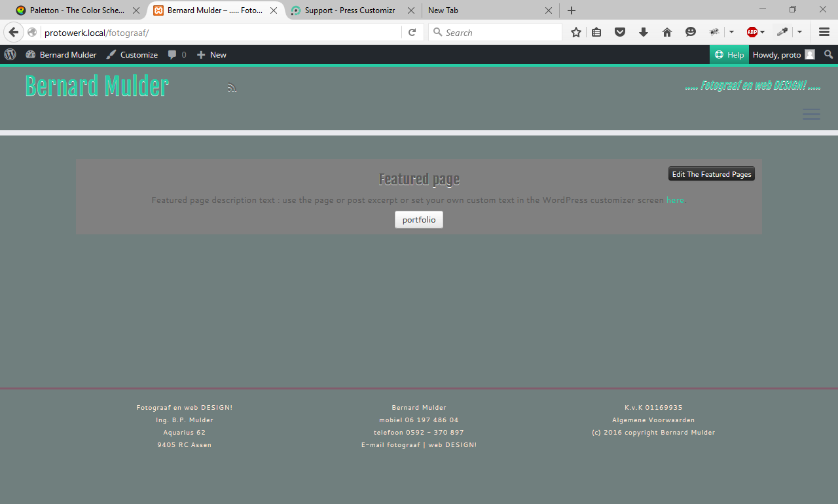This screenshot has height=504, width=838.
Task: Click the admin bar search magnifier icon
Action: [x=828, y=55]
